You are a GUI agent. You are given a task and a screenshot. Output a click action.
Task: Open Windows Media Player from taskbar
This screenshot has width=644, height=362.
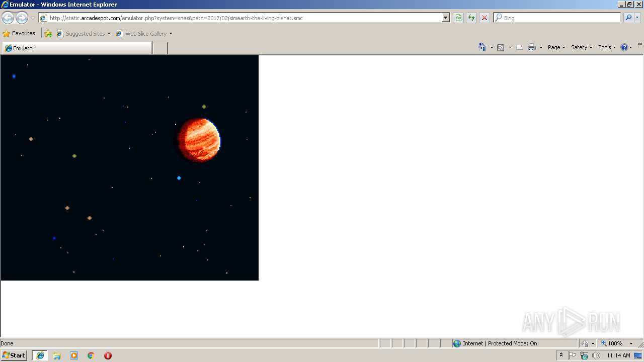click(x=74, y=355)
